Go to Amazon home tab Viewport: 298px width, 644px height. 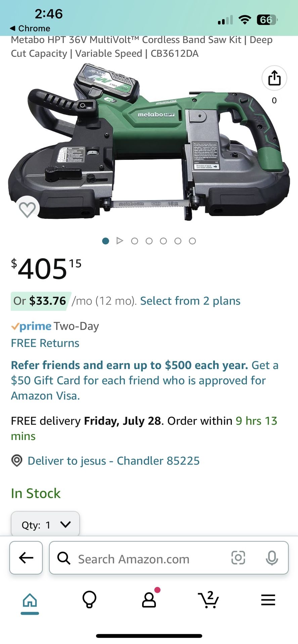point(30,600)
